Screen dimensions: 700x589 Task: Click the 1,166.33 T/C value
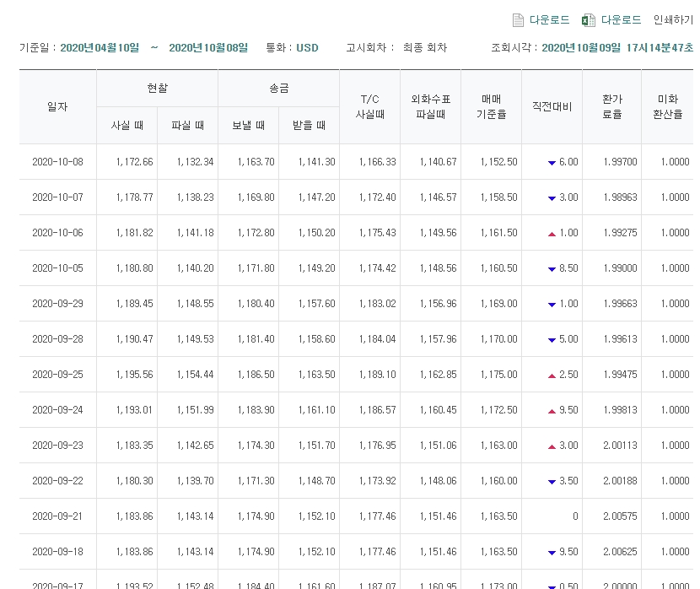[377, 162]
